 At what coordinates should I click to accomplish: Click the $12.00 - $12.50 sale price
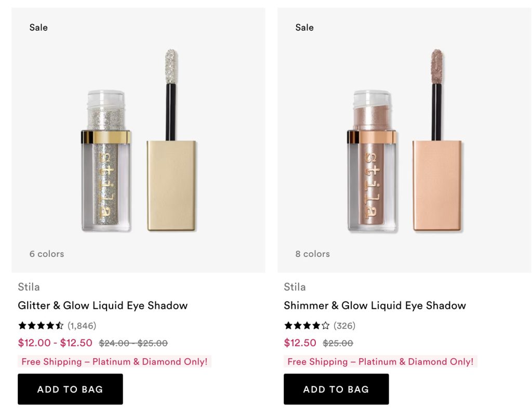55,343
